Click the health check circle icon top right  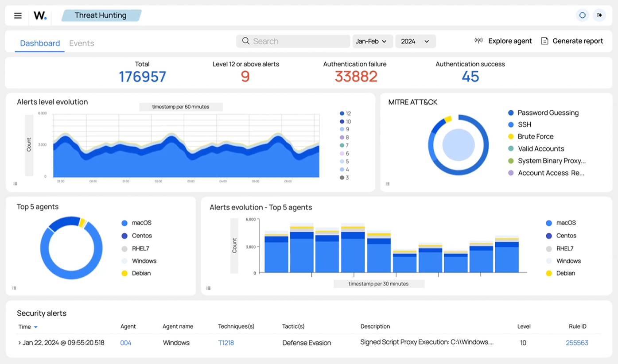point(582,15)
